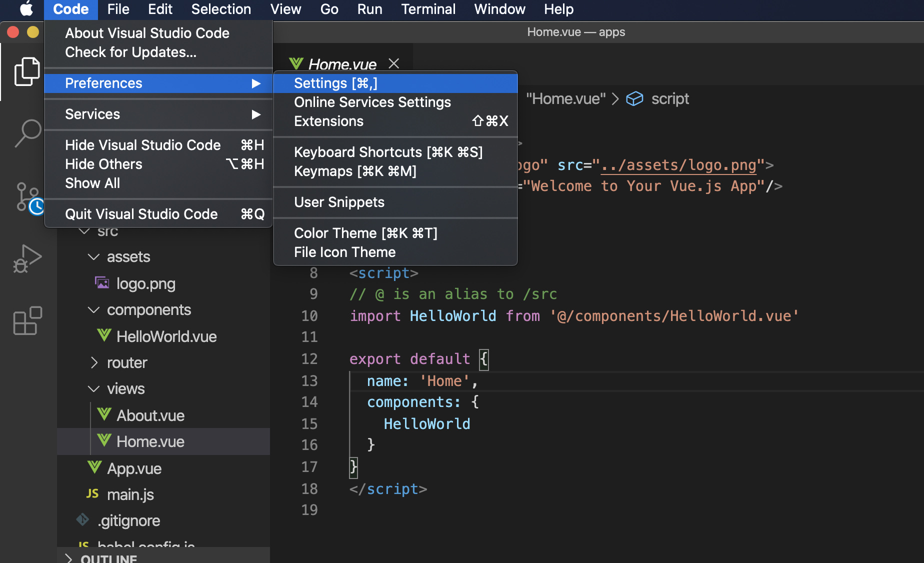Collapse the src folder
This screenshot has height=563, width=924.
point(84,231)
